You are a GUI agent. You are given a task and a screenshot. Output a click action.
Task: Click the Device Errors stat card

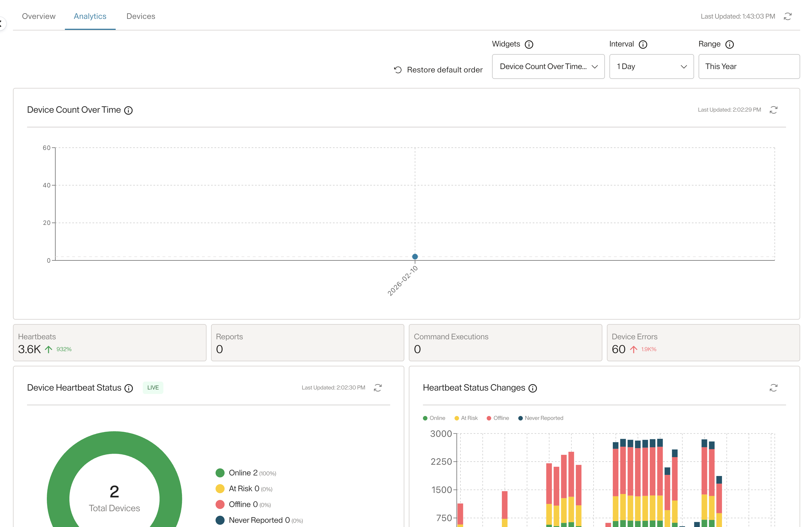pos(703,343)
